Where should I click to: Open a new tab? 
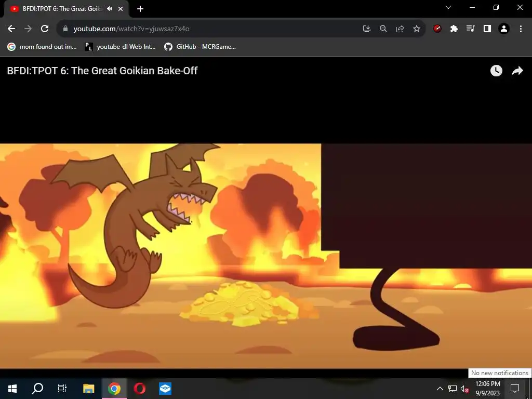[140, 9]
